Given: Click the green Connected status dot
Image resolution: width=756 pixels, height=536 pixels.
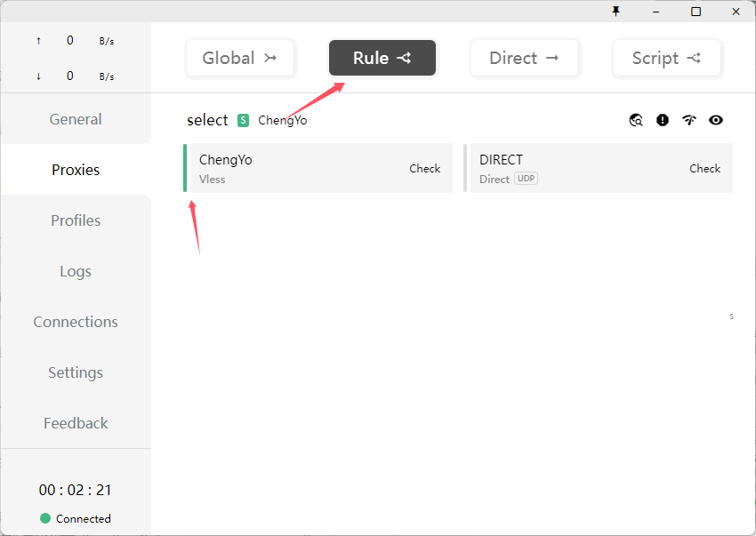Looking at the screenshot, I should pyautogui.click(x=45, y=518).
